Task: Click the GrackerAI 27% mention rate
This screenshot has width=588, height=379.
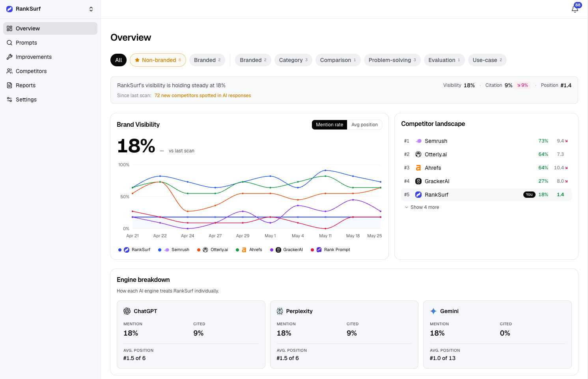Action: [543, 181]
